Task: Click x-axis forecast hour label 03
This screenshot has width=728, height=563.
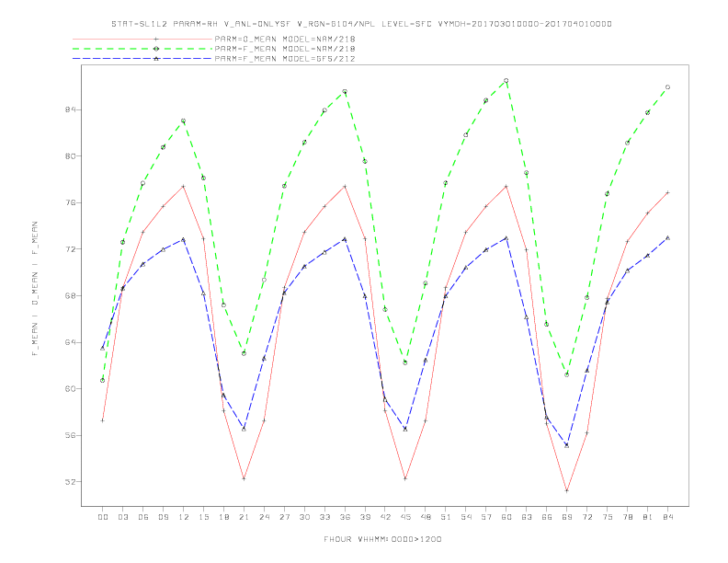Action: [122, 517]
